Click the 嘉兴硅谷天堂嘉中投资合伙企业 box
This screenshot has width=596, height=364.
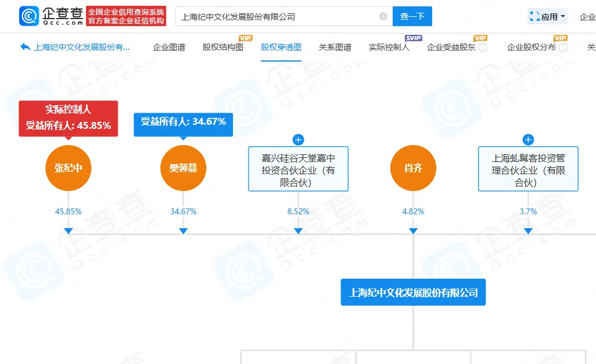pyautogui.click(x=299, y=170)
